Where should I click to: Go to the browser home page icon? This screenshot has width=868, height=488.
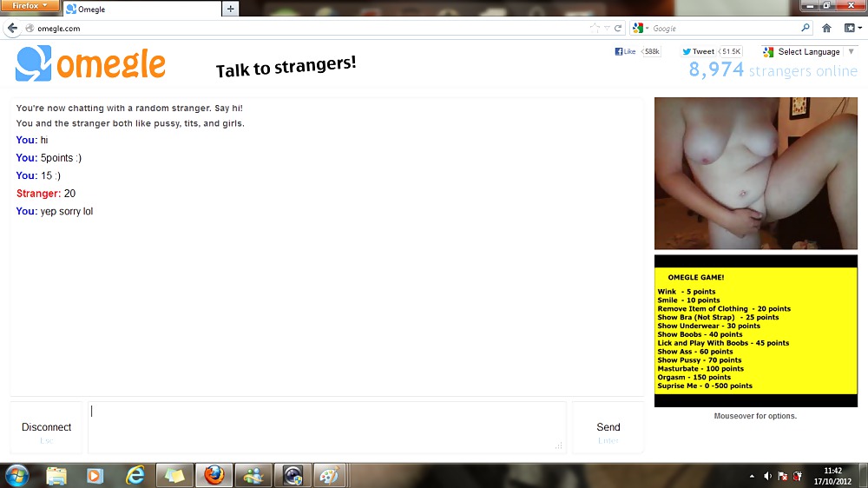coord(826,28)
